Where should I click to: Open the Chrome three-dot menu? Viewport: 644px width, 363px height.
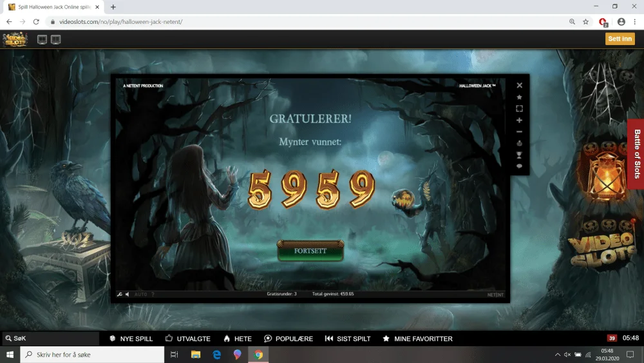pos(634,22)
